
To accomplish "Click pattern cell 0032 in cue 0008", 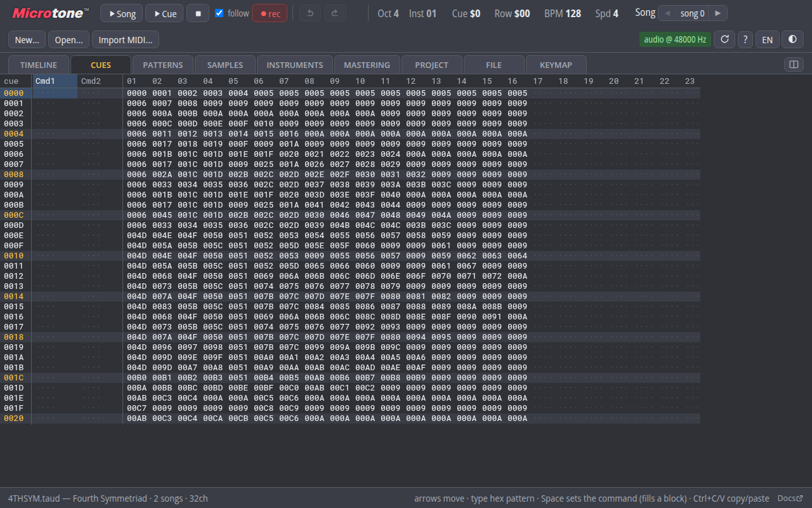I will click(x=416, y=175).
